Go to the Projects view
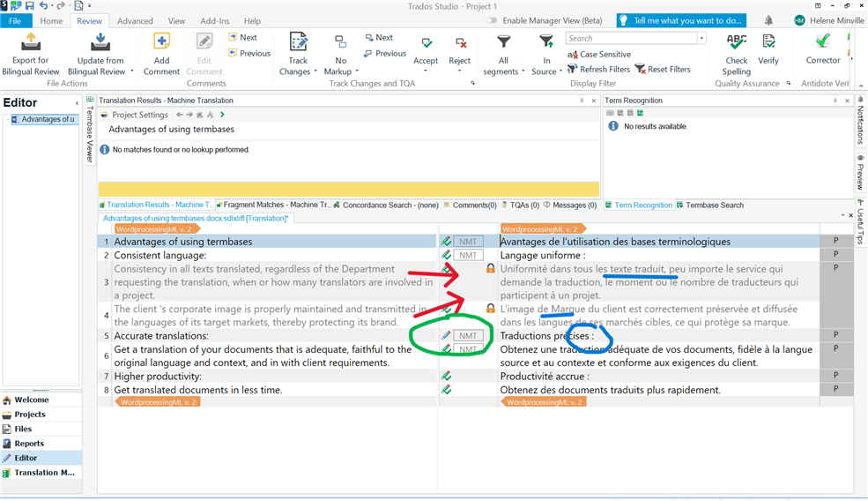The image size is (868, 501). (x=30, y=414)
